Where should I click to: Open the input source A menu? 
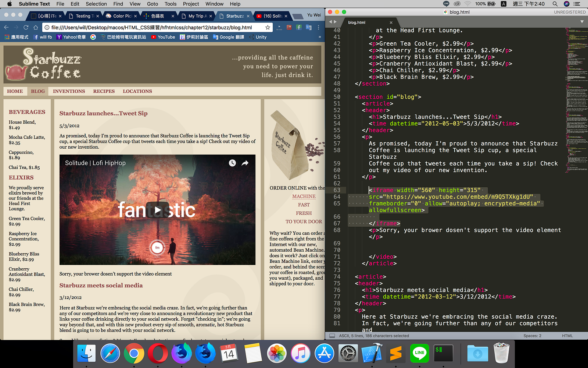[503, 4]
